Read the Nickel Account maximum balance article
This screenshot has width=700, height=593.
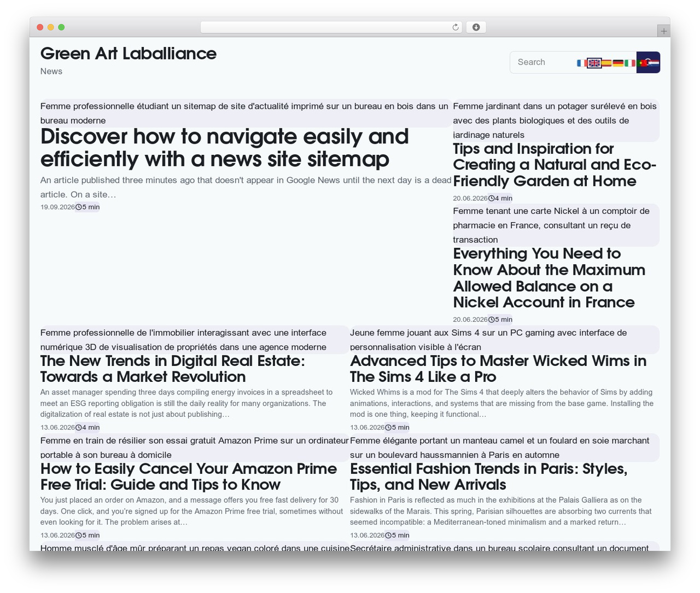click(x=549, y=278)
